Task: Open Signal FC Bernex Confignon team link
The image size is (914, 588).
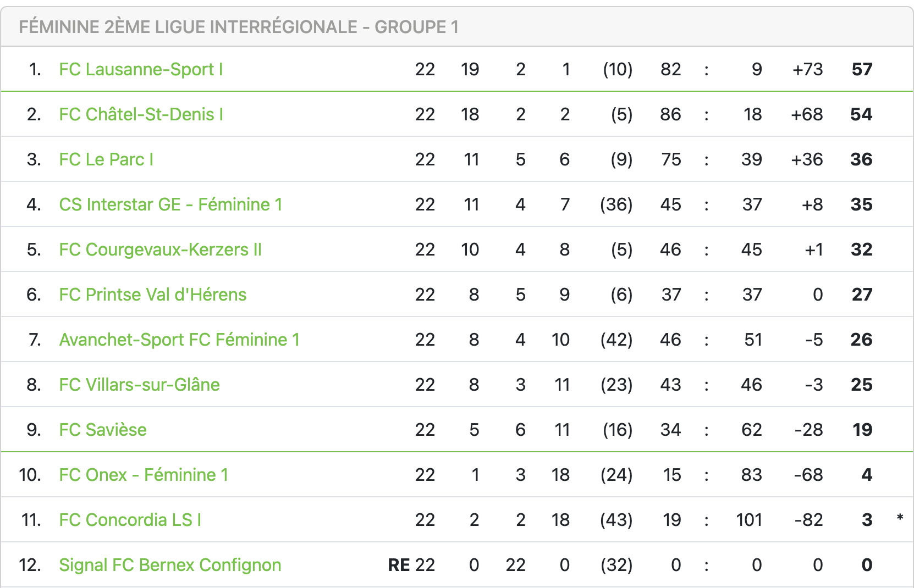Action: 170,565
